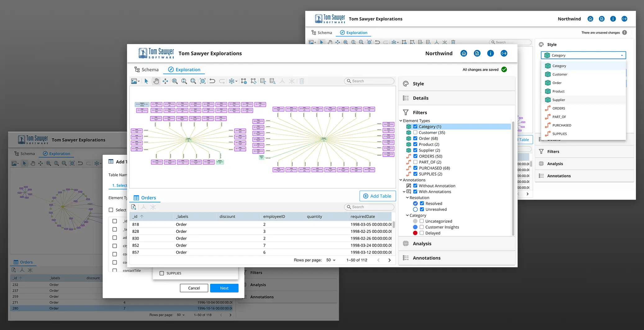Screen dimensions: 644x330
Task: Click the graph search input field
Action: (369, 81)
